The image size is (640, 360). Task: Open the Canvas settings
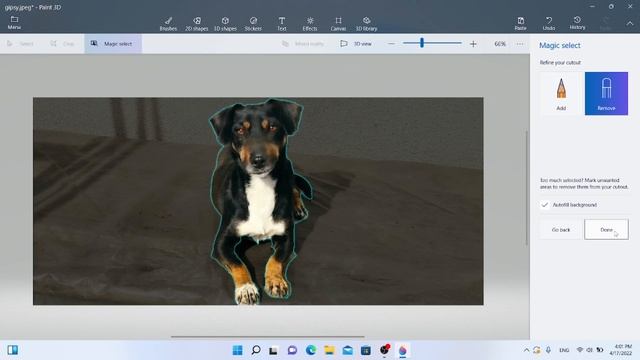coord(338,24)
